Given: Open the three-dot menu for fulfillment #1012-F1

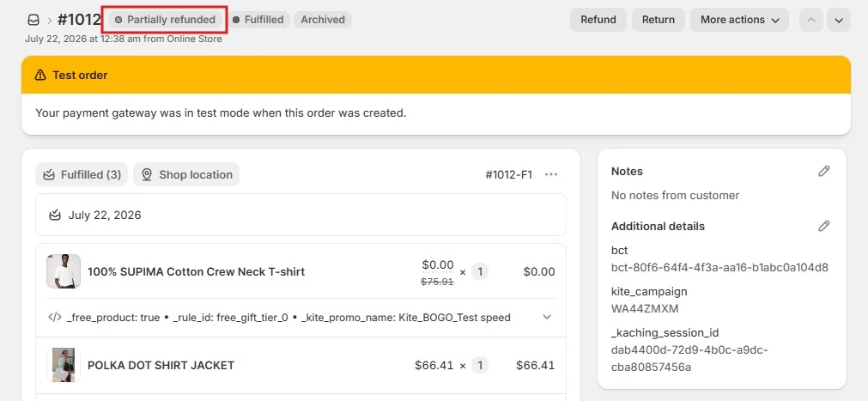Looking at the screenshot, I should (x=551, y=174).
